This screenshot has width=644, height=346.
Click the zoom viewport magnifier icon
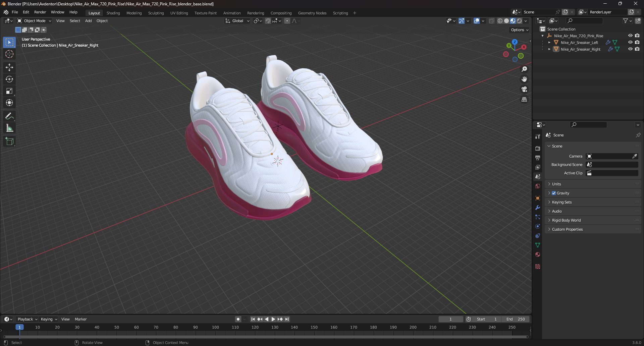pyautogui.click(x=524, y=69)
